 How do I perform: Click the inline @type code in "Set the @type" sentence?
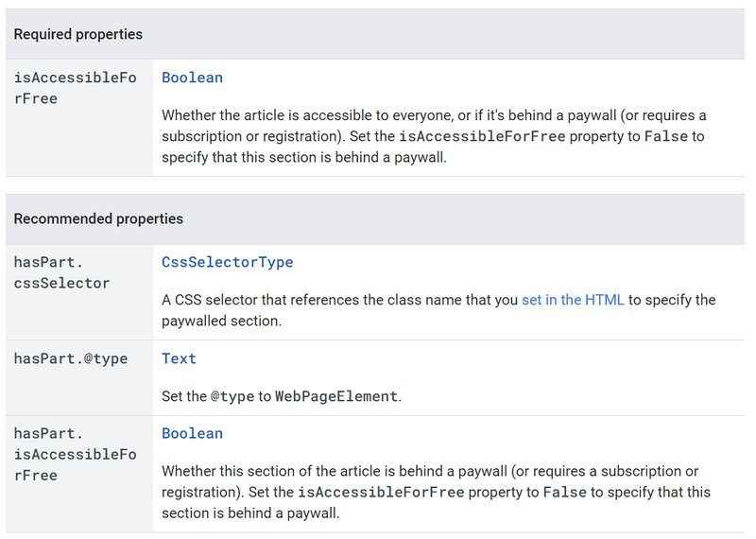click(x=232, y=396)
